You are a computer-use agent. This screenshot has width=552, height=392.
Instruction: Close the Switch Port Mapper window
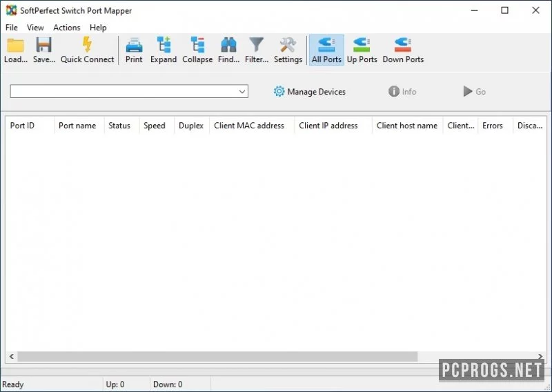(x=536, y=10)
